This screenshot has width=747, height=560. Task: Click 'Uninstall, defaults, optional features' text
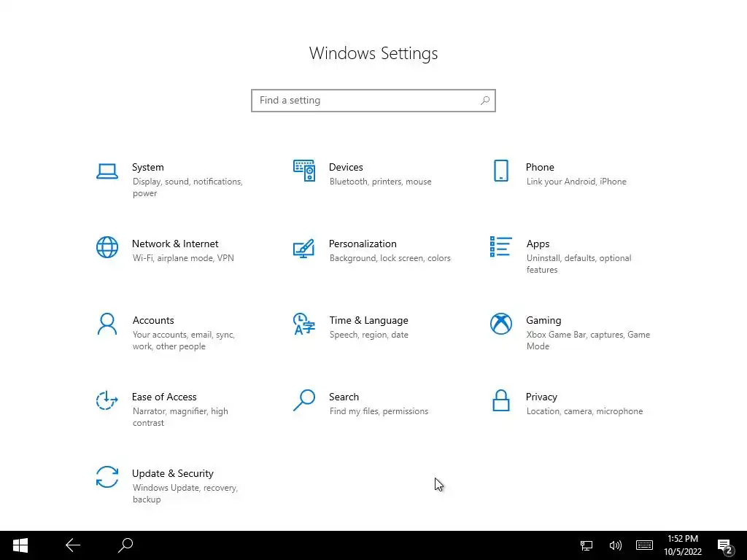pyautogui.click(x=578, y=264)
